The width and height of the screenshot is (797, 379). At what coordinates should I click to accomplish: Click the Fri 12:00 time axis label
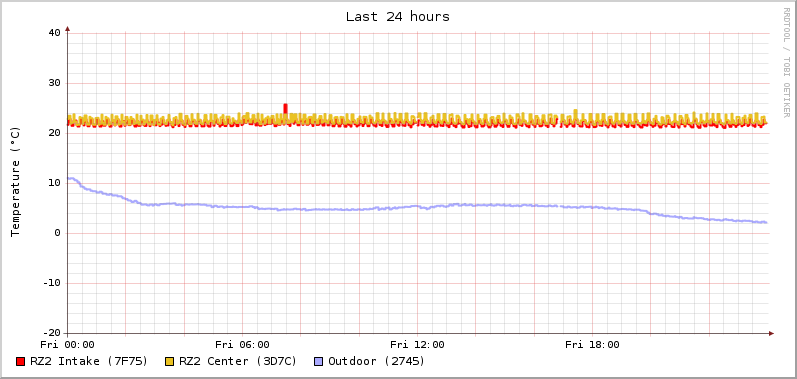(x=417, y=345)
